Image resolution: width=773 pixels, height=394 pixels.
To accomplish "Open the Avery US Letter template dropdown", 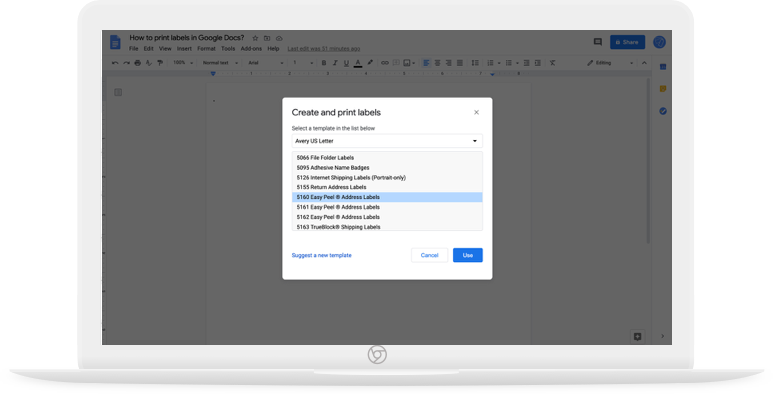I will (387, 141).
